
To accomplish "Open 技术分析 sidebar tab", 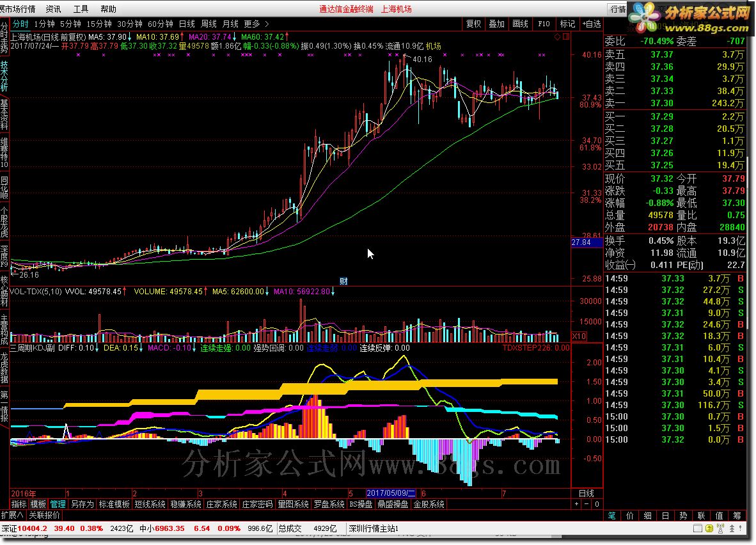I will (x=4, y=76).
